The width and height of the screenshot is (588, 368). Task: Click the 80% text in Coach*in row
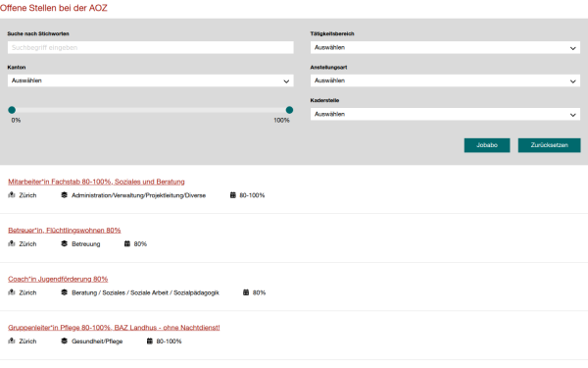pos(259,292)
